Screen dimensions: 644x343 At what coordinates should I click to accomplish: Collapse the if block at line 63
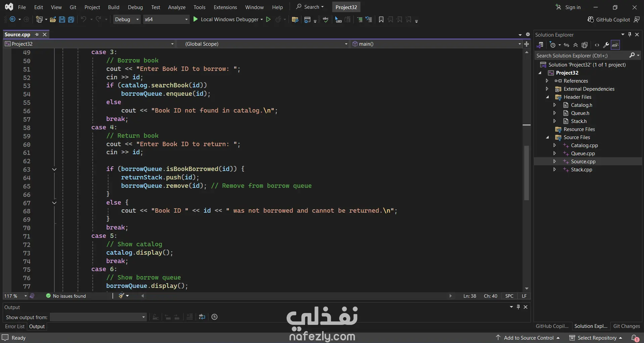coord(54,169)
